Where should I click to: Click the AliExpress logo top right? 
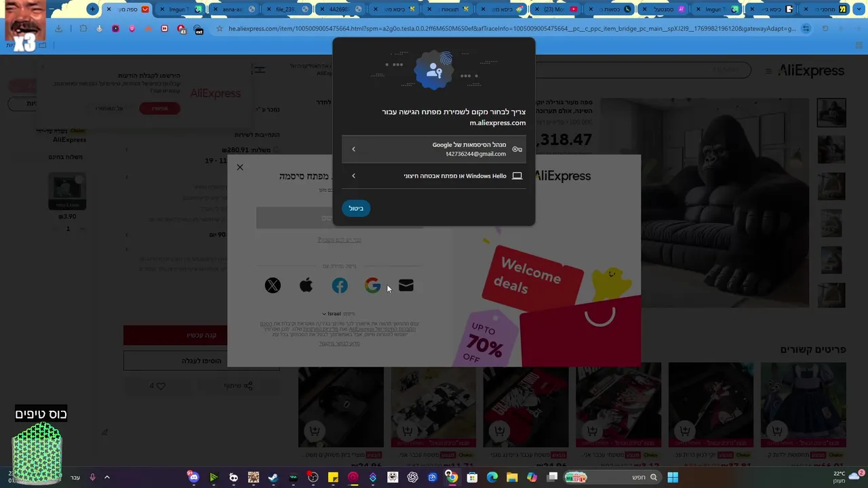[x=811, y=70]
